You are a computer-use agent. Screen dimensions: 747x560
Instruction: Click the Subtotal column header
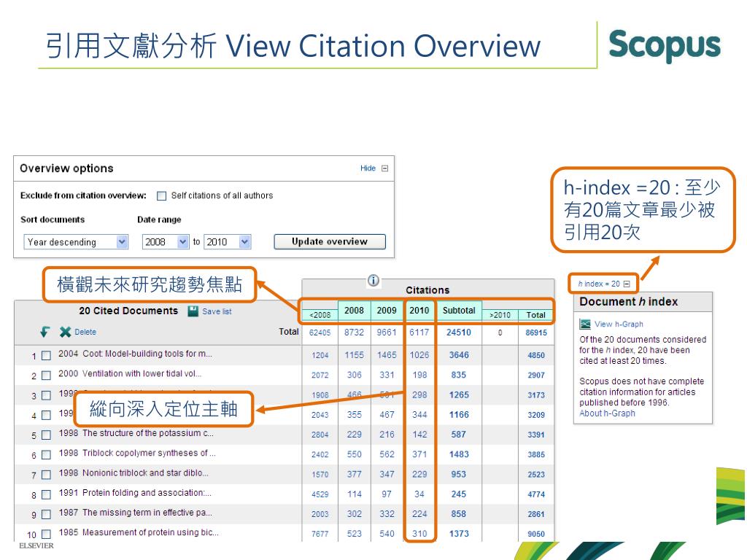[x=459, y=311]
